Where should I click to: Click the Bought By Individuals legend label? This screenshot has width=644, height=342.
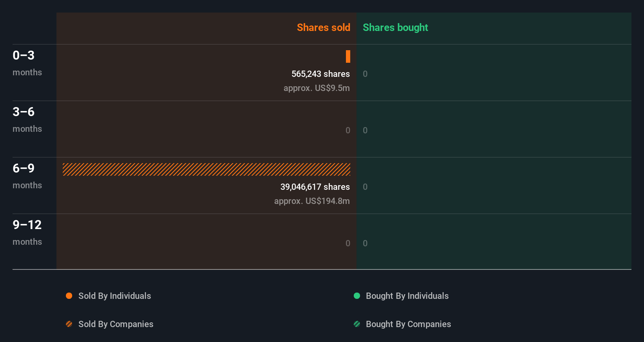tap(407, 296)
